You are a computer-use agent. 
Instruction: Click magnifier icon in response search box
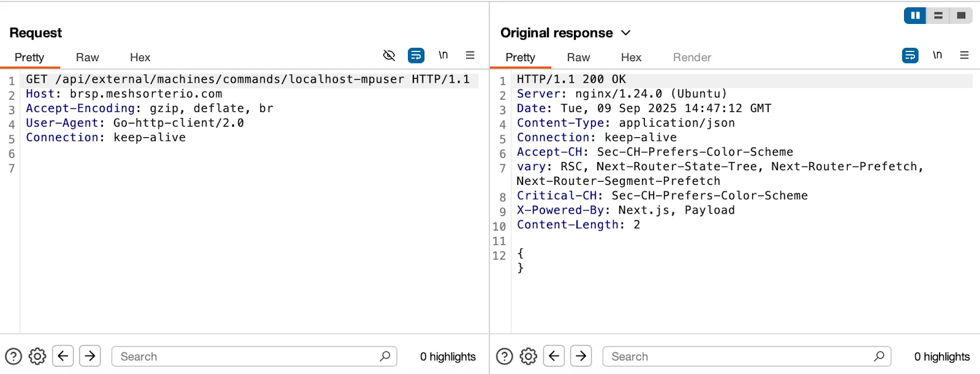pyautogui.click(x=880, y=356)
